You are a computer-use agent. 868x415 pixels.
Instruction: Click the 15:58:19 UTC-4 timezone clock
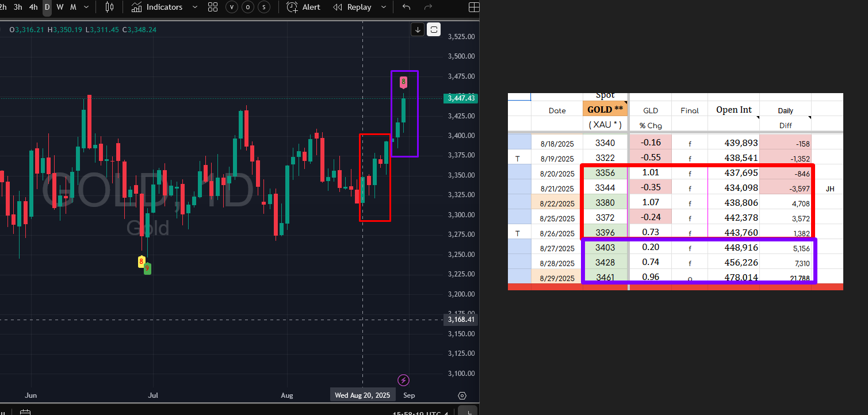point(420,413)
